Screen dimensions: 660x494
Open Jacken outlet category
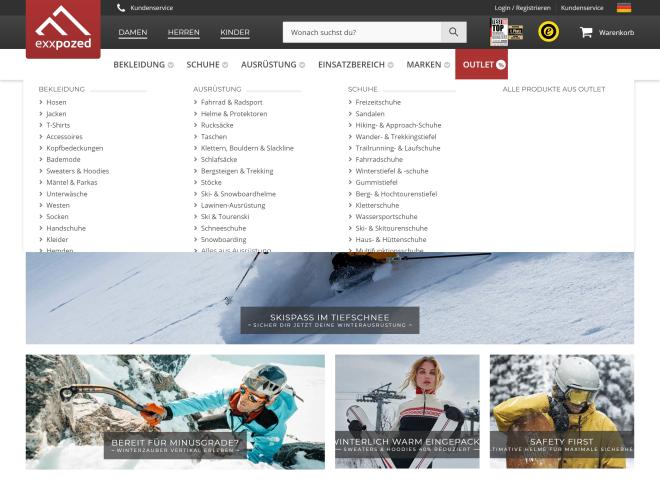click(x=56, y=114)
